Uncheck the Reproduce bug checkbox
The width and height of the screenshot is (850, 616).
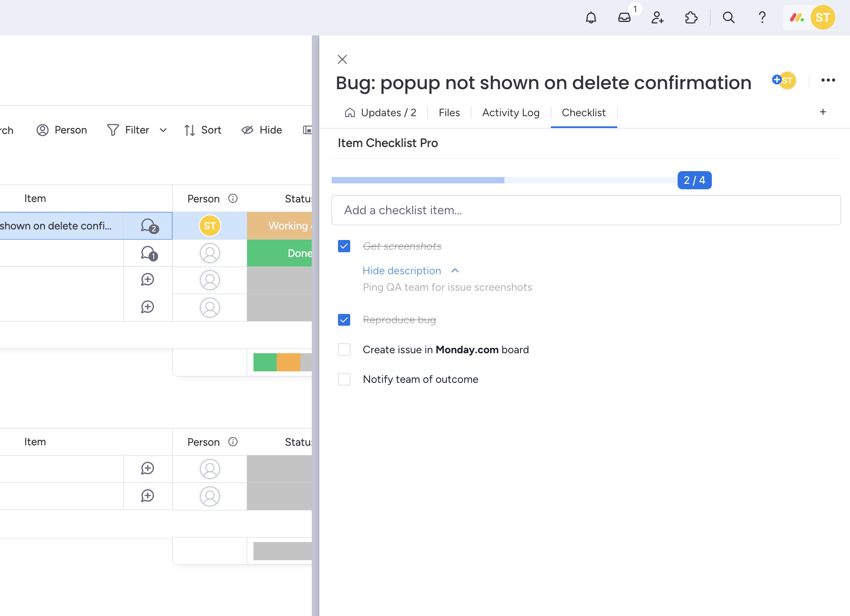click(344, 320)
